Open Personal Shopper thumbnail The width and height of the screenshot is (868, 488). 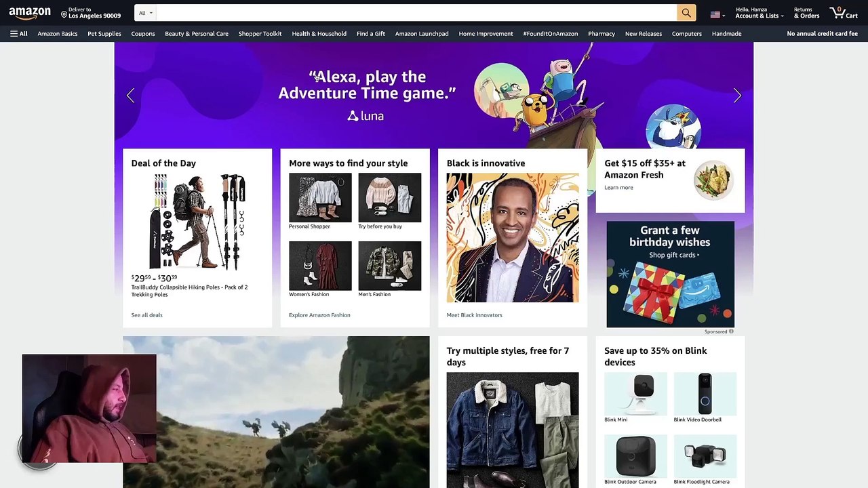[320, 197]
